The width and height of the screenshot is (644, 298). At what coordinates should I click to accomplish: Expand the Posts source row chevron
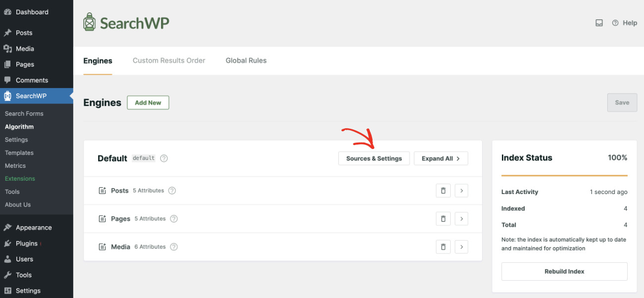[461, 191]
